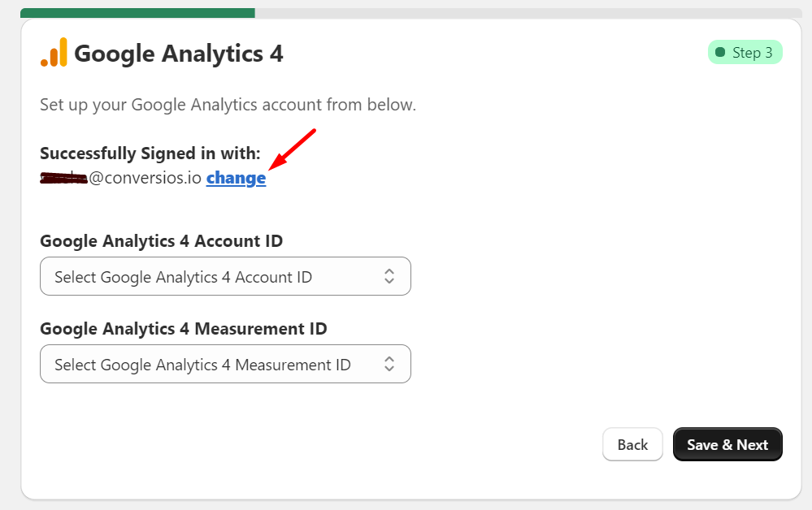Click the Google Analytics bar-chart logo

coord(54,52)
